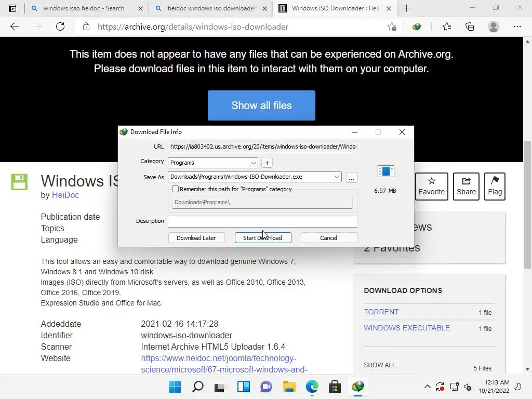
Task: Click the file type icon above 6.97 MB
Action: pyautogui.click(x=386, y=171)
